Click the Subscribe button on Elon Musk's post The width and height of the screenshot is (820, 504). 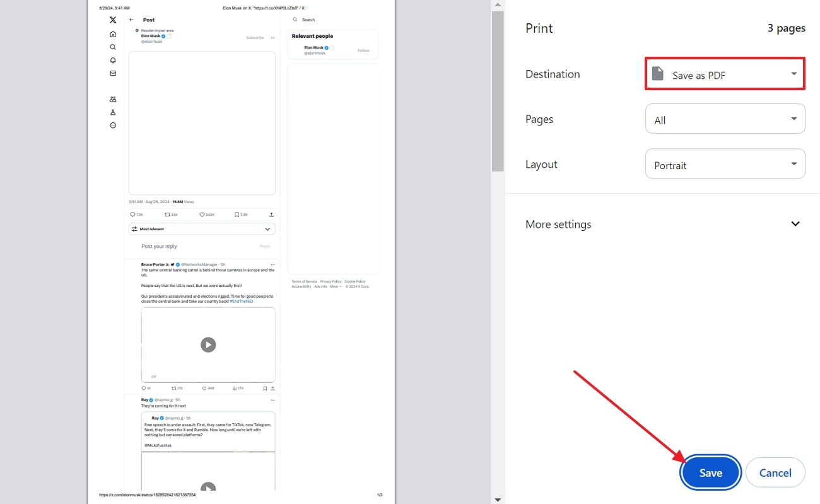click(255, 38)
